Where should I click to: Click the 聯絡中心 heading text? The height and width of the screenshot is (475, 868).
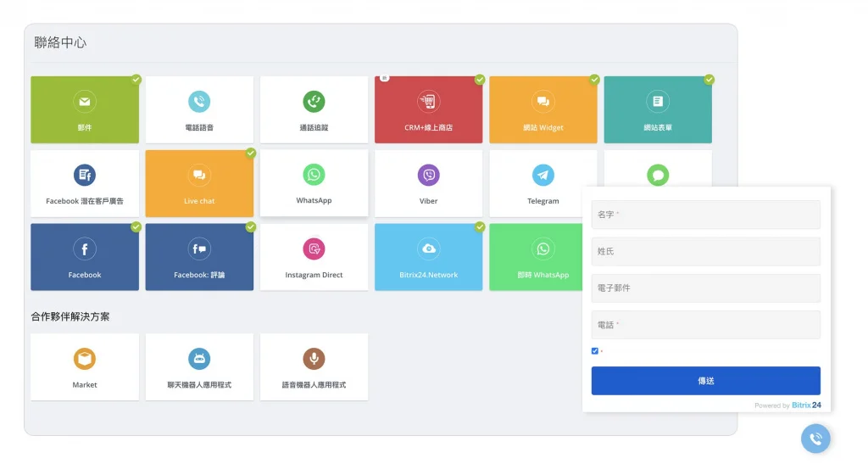tap(60, 42)
